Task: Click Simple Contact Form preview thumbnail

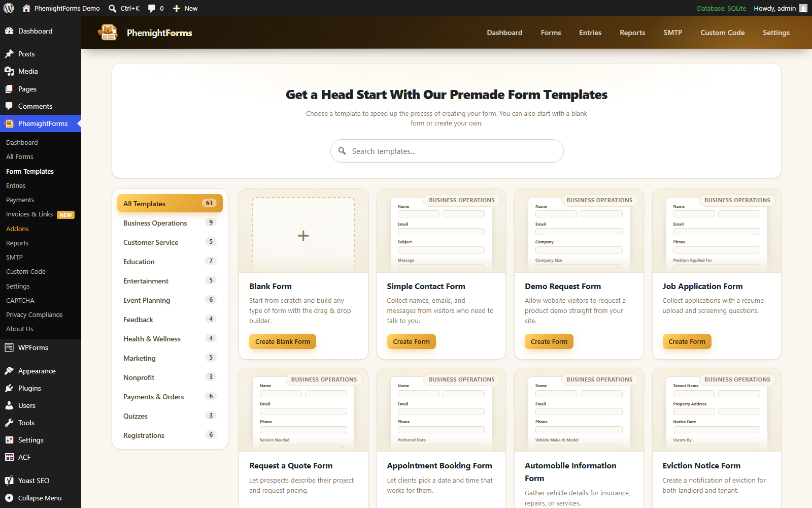Action: (x=441, y=231)
